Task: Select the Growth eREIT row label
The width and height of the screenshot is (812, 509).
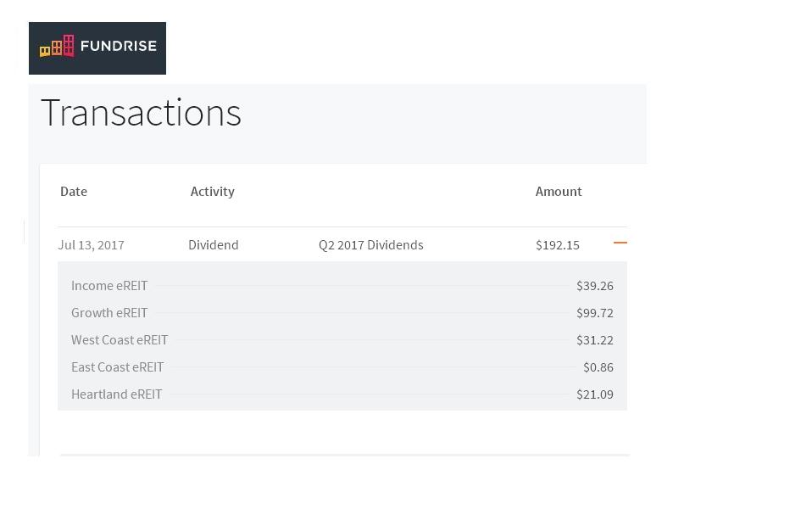Action: pyautogui.click(x=109, y=313)
